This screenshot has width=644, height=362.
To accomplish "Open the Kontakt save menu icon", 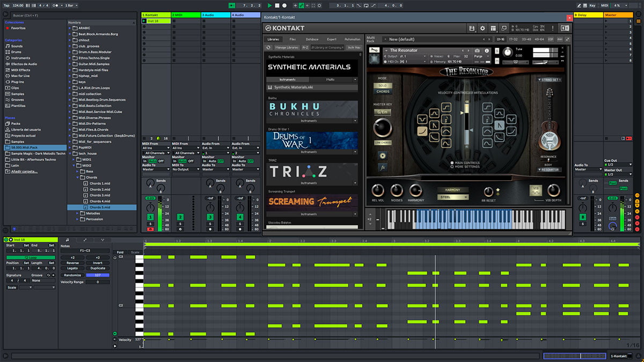I will pos(471,28).
